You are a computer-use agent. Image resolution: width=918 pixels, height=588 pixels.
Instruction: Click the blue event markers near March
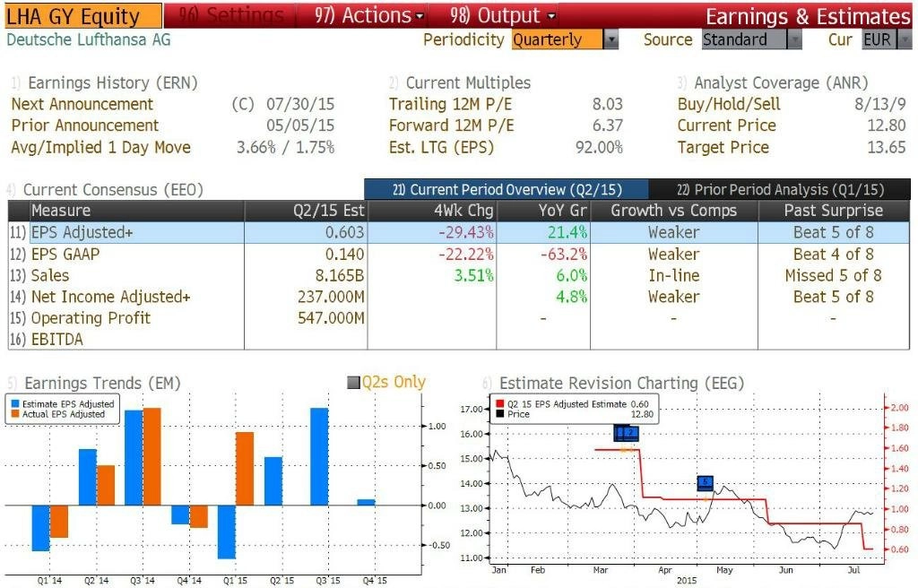(626, 434)
